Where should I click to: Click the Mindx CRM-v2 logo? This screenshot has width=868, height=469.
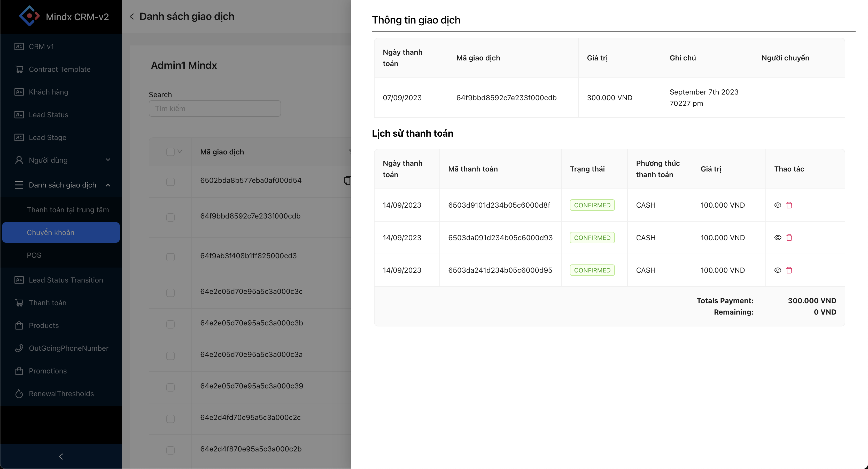point(30,16)
